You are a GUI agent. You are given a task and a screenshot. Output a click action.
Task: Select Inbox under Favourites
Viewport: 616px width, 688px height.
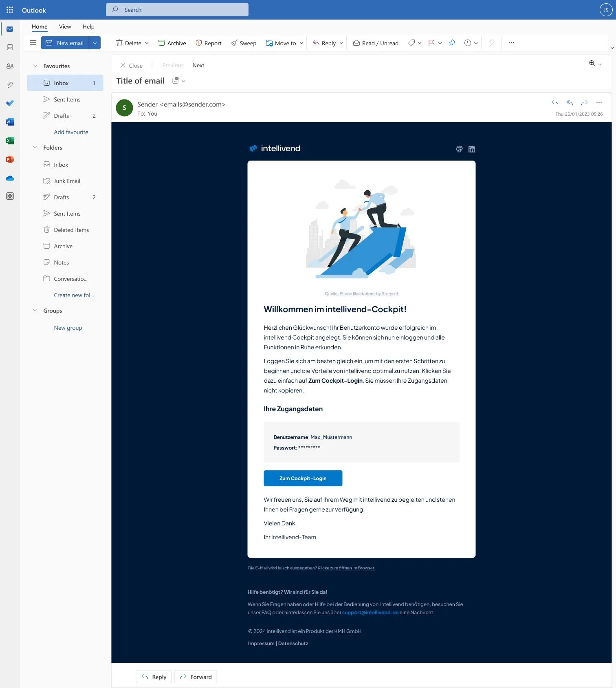tap(65, 83)
